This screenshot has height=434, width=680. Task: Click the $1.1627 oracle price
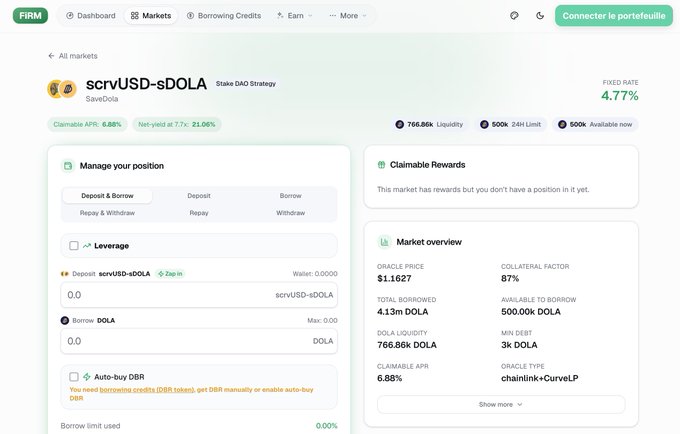pyautogui.click(x=394, y=278)
